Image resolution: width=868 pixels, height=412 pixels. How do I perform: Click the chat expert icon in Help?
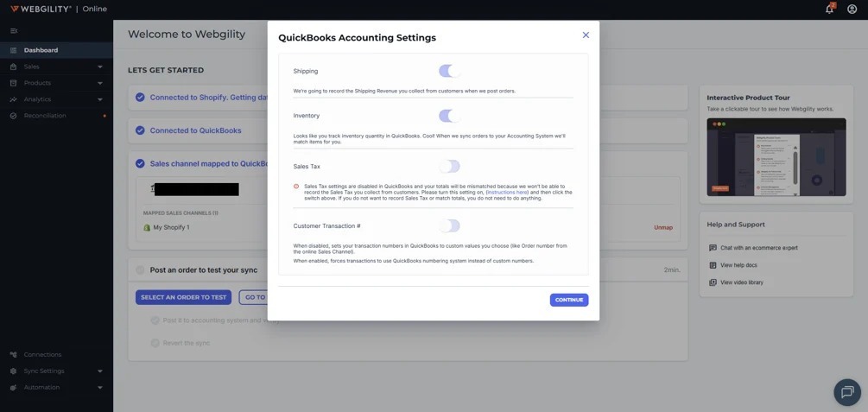tap(713, 248)
